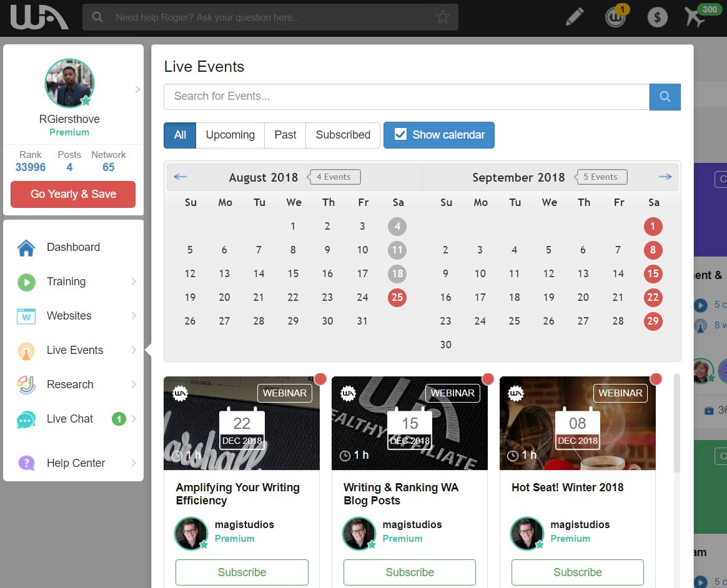Select September 8 on the calendar

click(x=653, y=250)
